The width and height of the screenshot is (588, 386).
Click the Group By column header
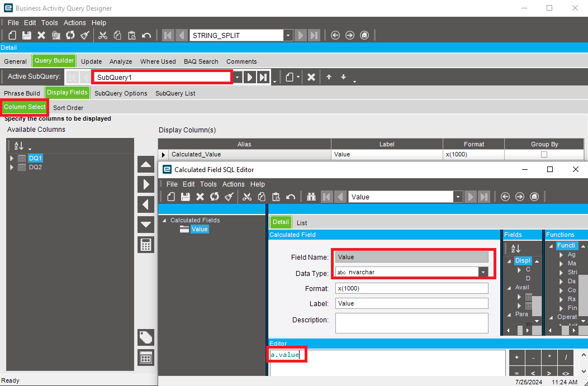tap(544, 144)
